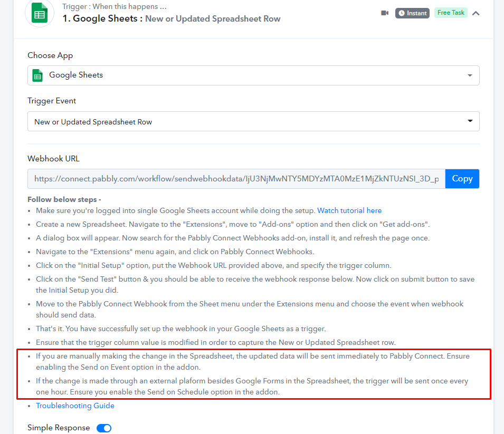
Task: Copy the webhook URL
Action: [x=462, y=179]
